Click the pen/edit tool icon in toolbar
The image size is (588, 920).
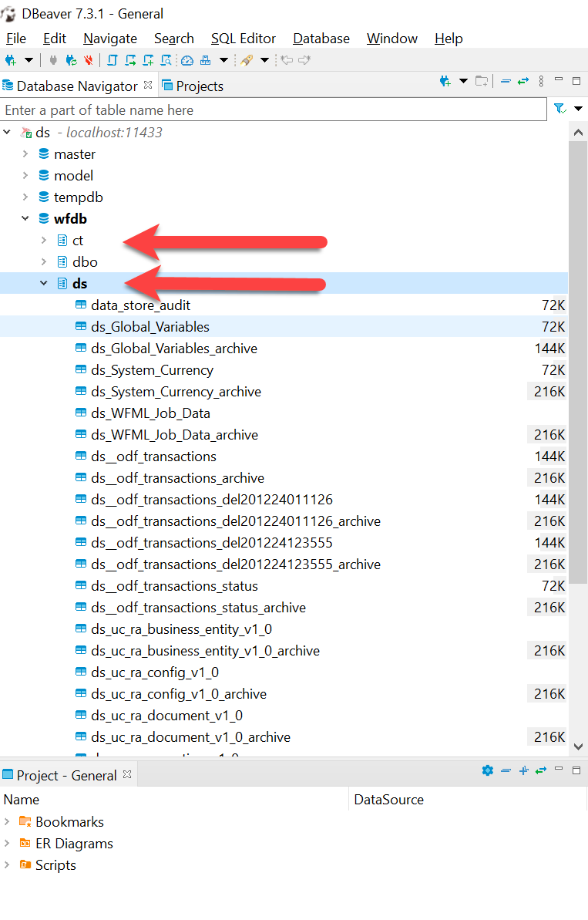point(247,60)
